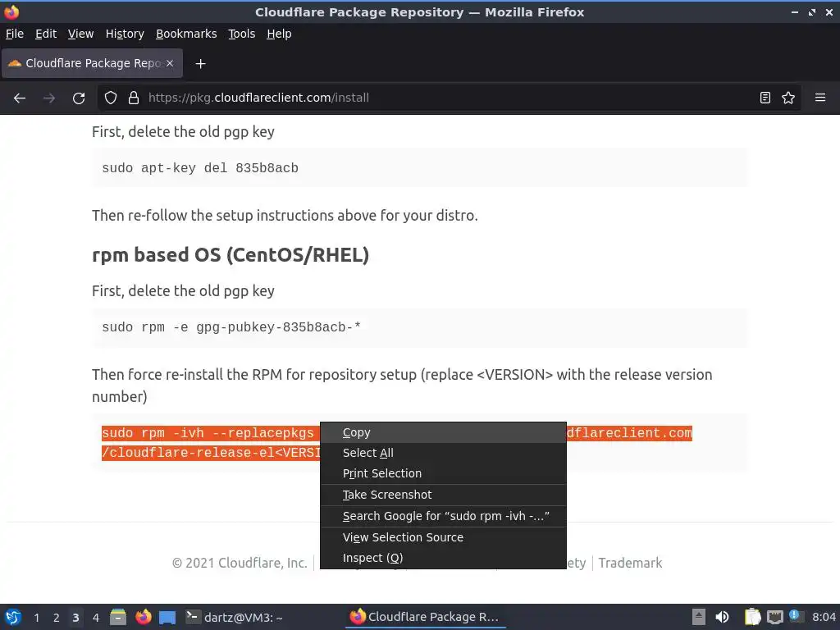The width and height of the screenshot is (840, 630).
Task: Click the sudo apt-key del 835b8acb command
Action: point(200,168)
